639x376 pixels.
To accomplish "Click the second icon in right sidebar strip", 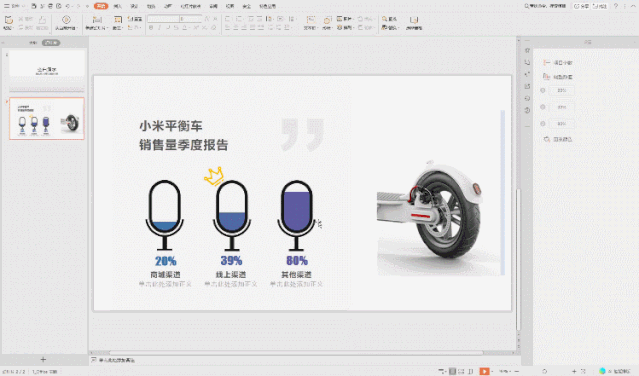I will pos(527,62).
